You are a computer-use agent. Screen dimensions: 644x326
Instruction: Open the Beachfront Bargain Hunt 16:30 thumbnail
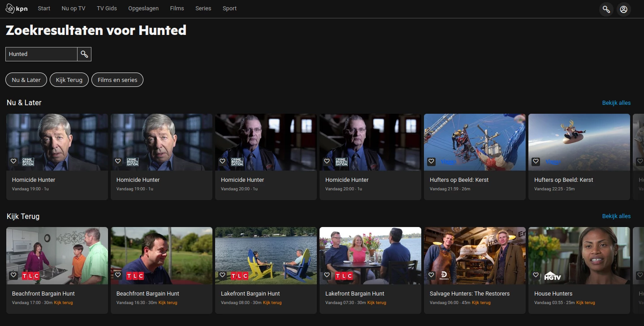161,256
